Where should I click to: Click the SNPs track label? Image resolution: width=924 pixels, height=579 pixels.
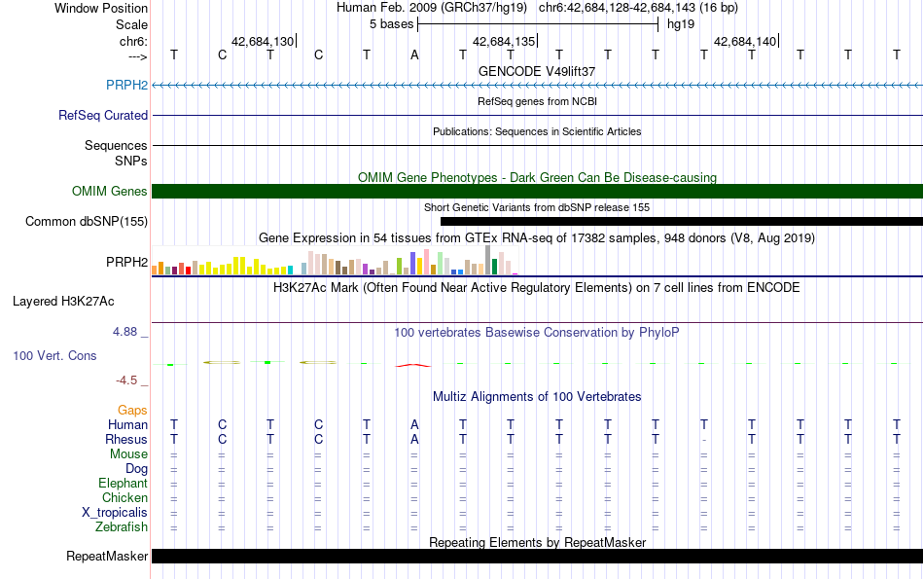pyautogui.click(x=131, y=161)
